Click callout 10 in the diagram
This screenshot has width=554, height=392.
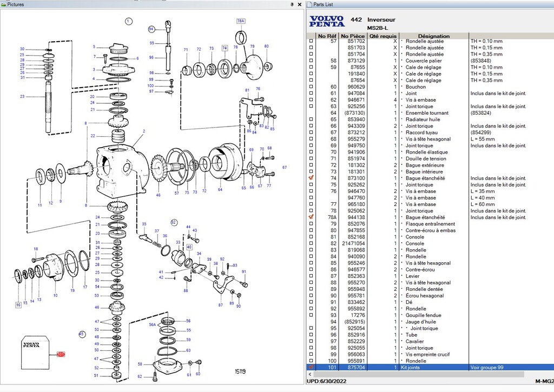click(x=56, y=295)
